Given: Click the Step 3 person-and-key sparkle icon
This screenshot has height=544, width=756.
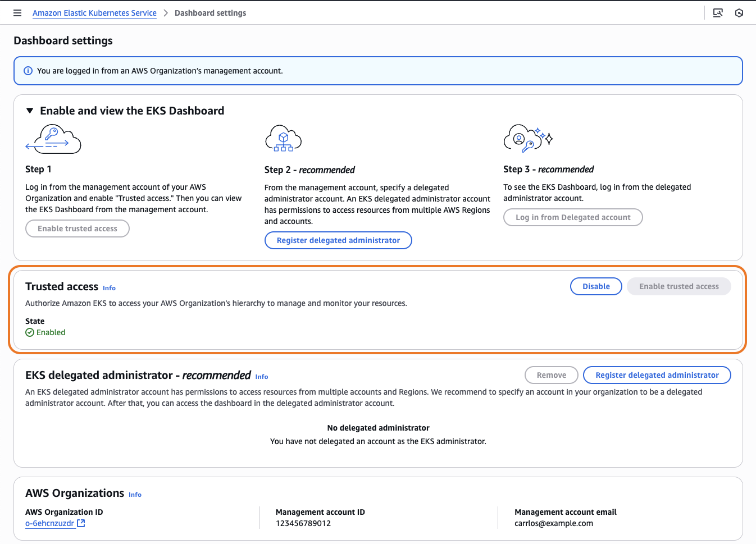Looking at the screenshot, I should point(527,138).
